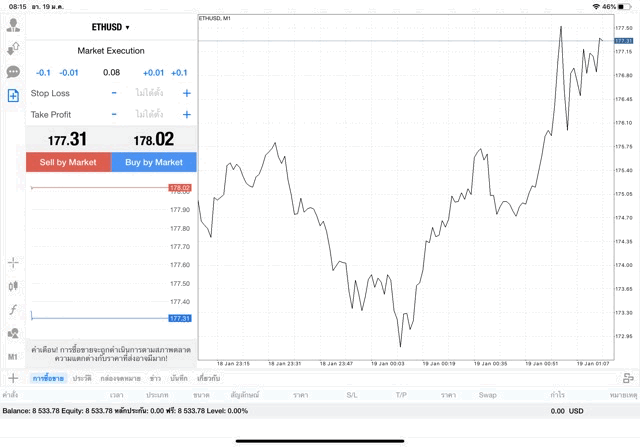This screenshot has width=640, height=447.
Task: Click Sell by Market button
Action: 68,162
